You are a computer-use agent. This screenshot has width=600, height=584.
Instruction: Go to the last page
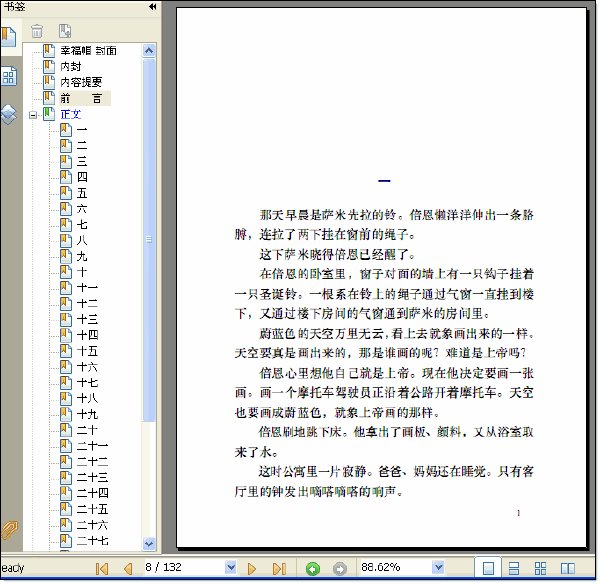[x=279, y=568]
